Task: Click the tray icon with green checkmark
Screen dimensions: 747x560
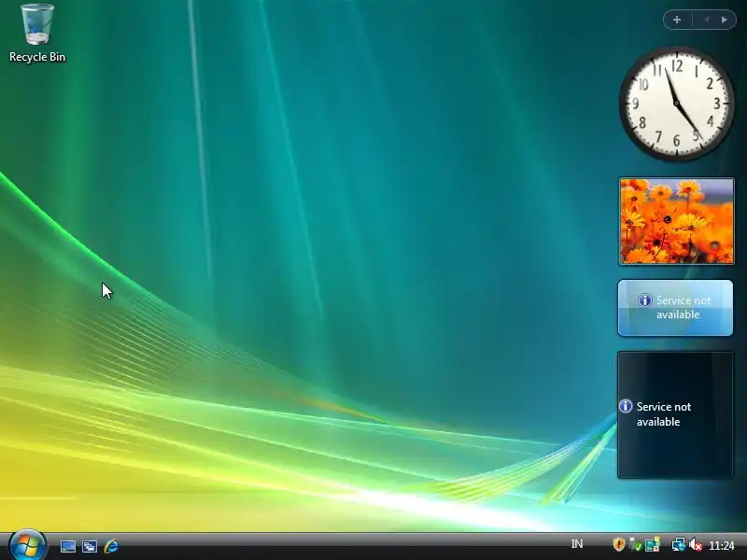Action: [635, 544]
